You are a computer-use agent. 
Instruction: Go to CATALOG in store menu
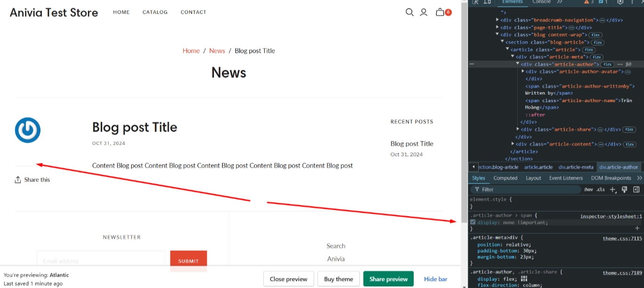pos(155,12)
